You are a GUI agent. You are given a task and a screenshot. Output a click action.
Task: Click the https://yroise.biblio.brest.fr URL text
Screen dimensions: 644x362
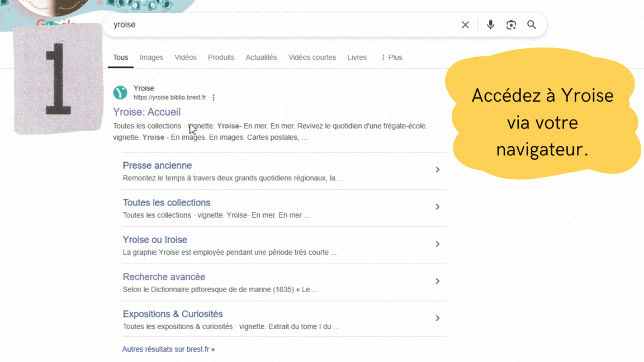pyautogui.click(x=169, y=98)
